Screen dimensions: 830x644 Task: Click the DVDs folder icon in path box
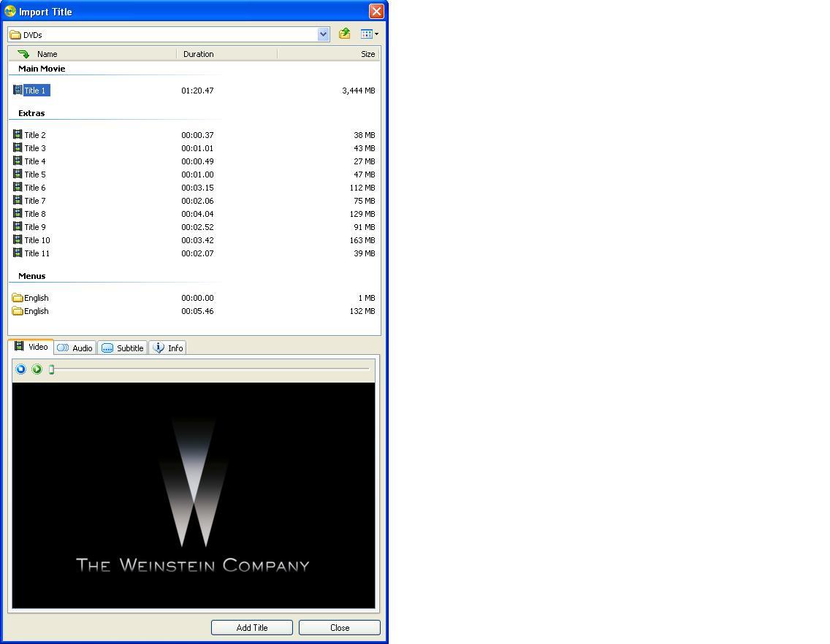[15, 35]
